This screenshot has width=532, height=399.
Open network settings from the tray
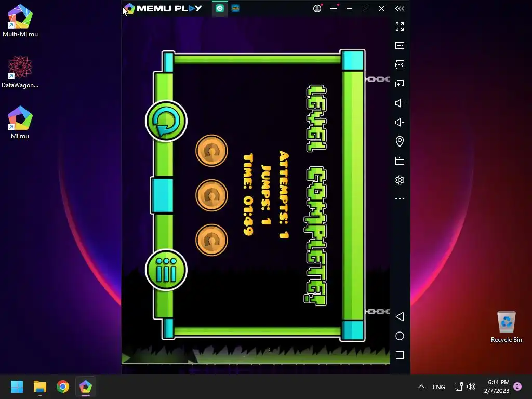click(x=458, y=387)
